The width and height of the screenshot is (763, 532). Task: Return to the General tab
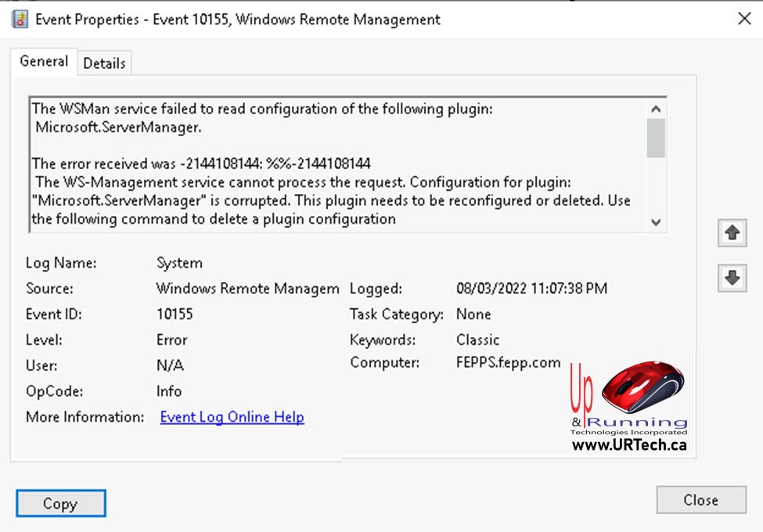[44, 61]
